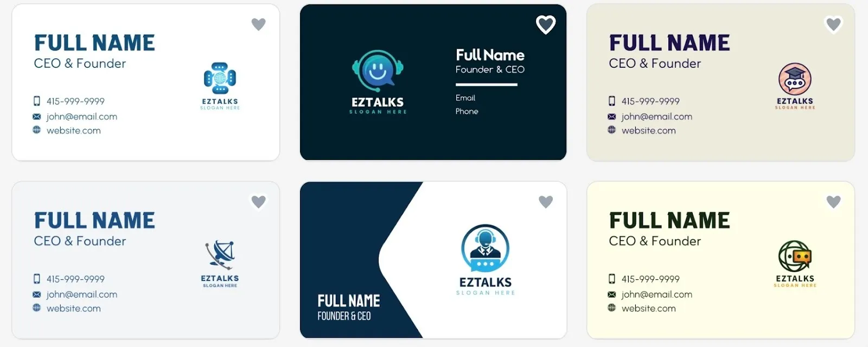Image resolution: width=868 pixels, height=347 pixels.
Task: Open the navy chevron split card template
Action: tap(433, 260)
